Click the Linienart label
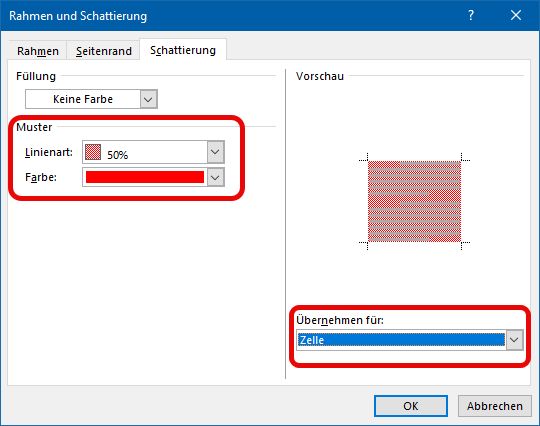 49,152
